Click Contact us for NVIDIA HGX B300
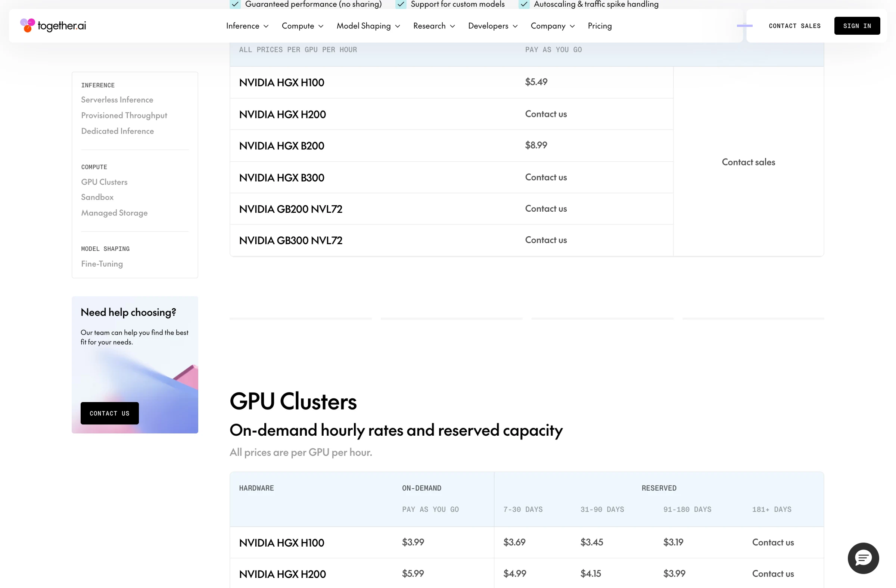Viewport: 896px width, 588px height. (x=546, y=177)
